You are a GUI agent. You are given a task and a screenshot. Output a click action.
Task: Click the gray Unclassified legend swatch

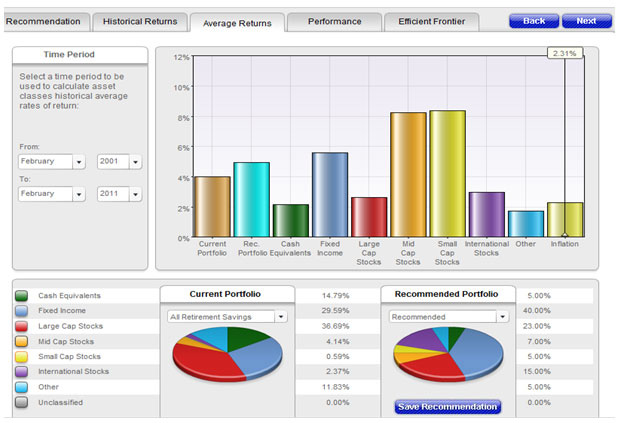click(21, 402)
